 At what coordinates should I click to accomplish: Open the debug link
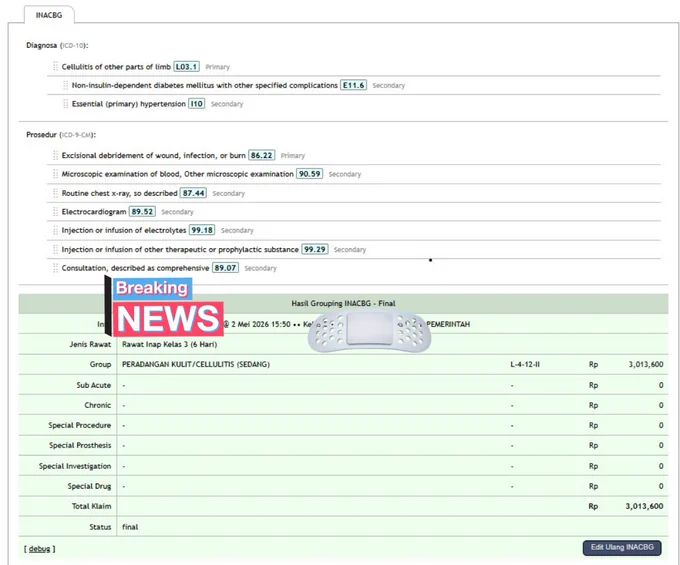click(x=39, y=549)
